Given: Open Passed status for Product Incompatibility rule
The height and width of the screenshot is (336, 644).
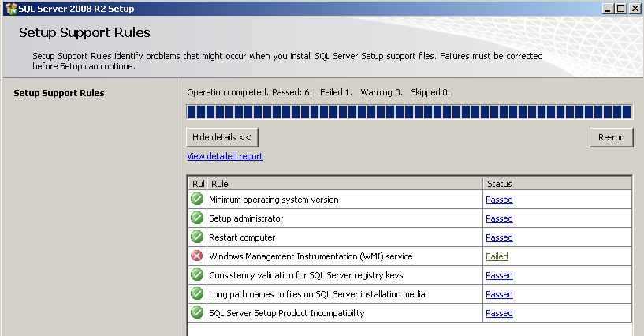Looking at the screenshot, I should click(x=499, y=313).
